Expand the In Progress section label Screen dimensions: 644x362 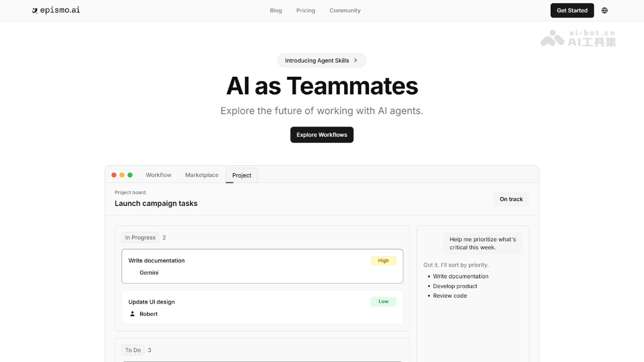tap(140, 238)
